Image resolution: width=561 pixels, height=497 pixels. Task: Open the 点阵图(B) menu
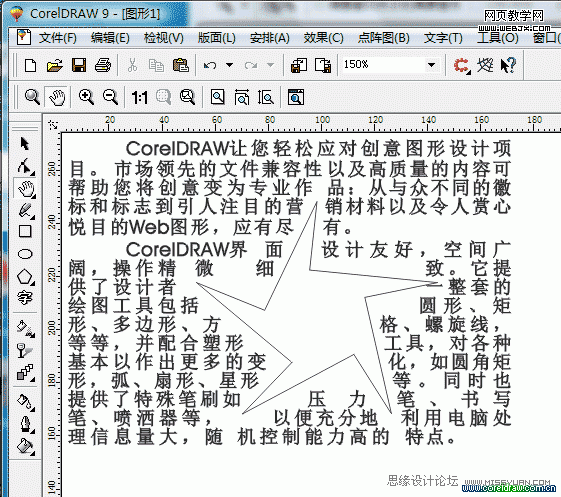(384, 38)
